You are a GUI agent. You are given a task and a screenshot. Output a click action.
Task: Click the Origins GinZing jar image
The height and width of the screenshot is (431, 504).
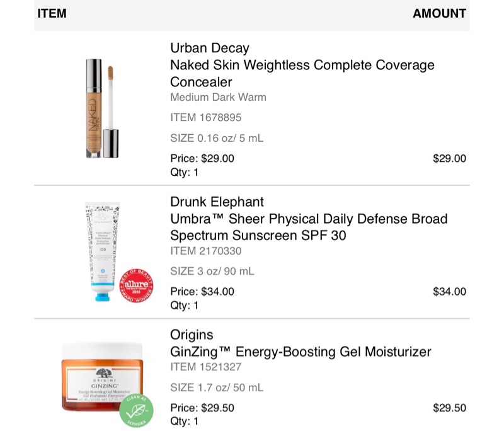tap(101, 377)
